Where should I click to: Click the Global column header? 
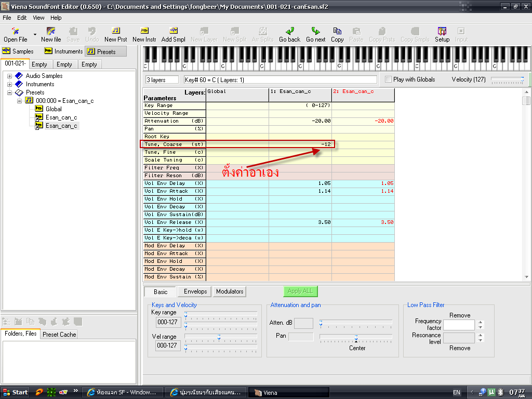[237, 95]
